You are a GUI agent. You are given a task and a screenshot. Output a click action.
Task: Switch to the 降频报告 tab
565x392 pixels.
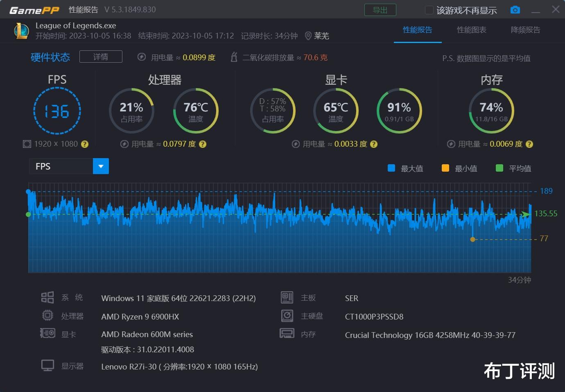tap(526, 30)
